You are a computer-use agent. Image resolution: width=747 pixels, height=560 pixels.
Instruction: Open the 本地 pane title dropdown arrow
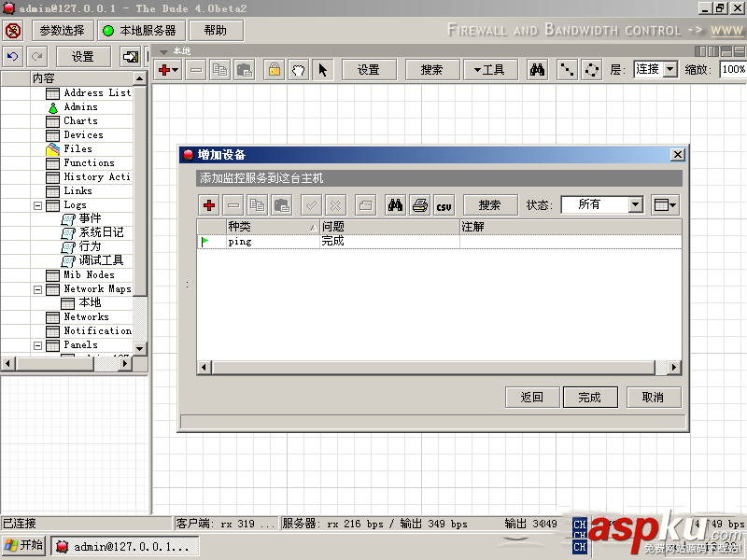coord(164,51)
